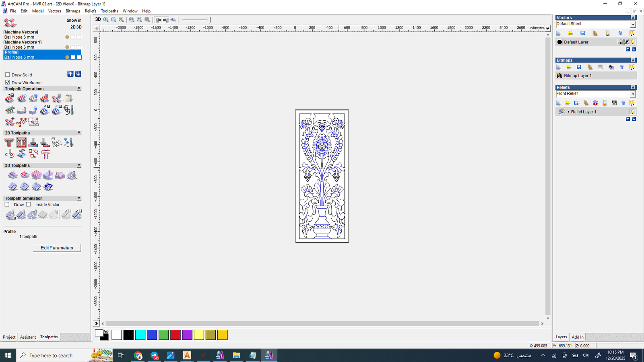Collapse the Toolpath Operations section
This screenshot has height=362, width=644.
pyautogui.click(x=79, y=88)
